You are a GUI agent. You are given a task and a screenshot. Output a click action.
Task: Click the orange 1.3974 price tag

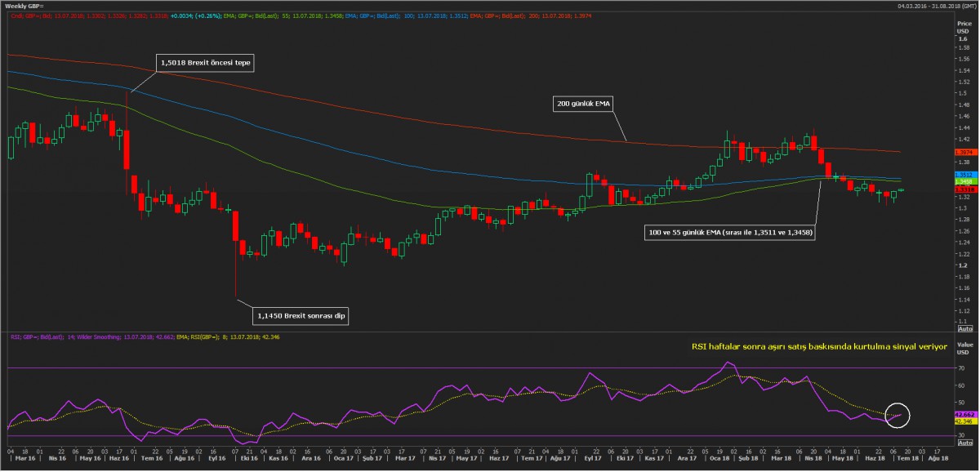(964, 152)
